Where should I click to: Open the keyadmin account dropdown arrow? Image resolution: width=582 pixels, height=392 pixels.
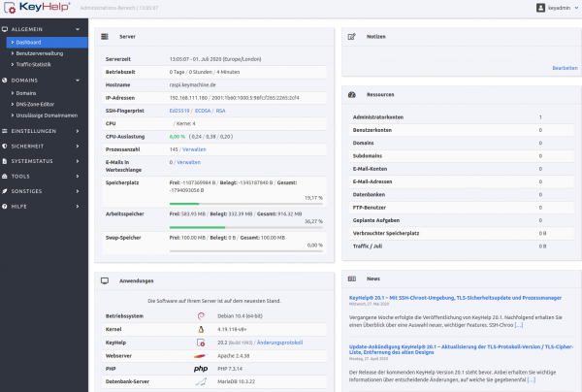tap(576, 8)
